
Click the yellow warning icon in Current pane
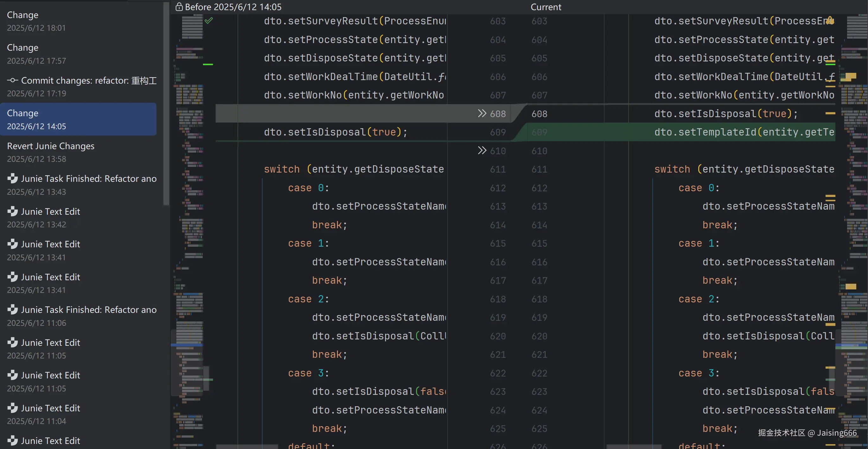click(830, 20)
